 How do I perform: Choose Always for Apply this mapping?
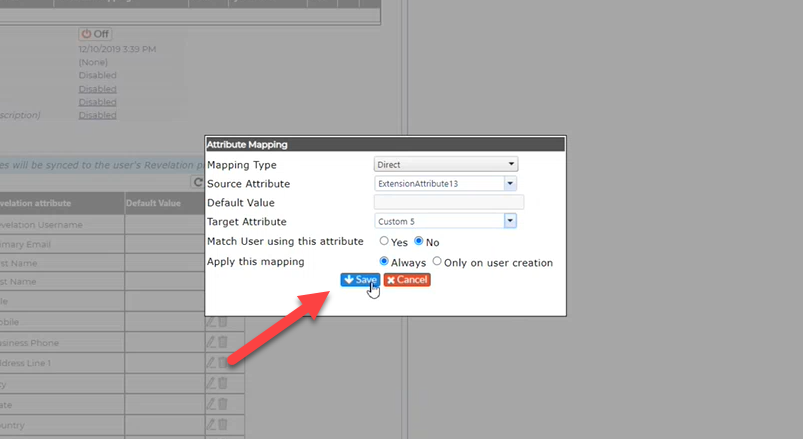384,261
